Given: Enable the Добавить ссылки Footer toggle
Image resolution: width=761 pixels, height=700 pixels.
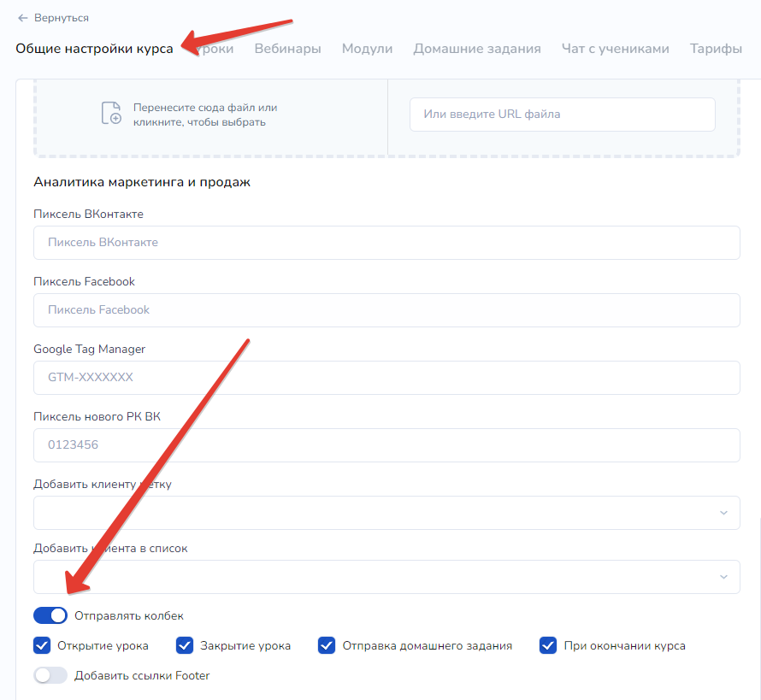Looking at the screenshot, I should (50, 675).
